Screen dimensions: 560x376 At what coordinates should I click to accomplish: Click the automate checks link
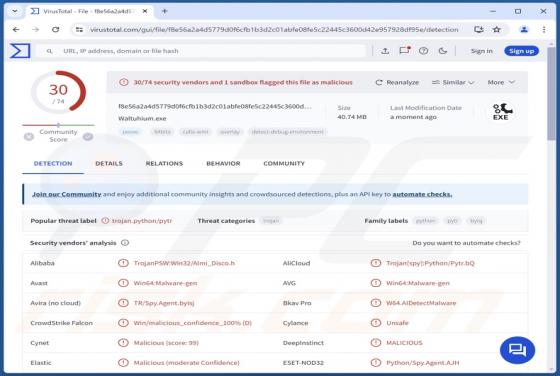click(422, 194)
